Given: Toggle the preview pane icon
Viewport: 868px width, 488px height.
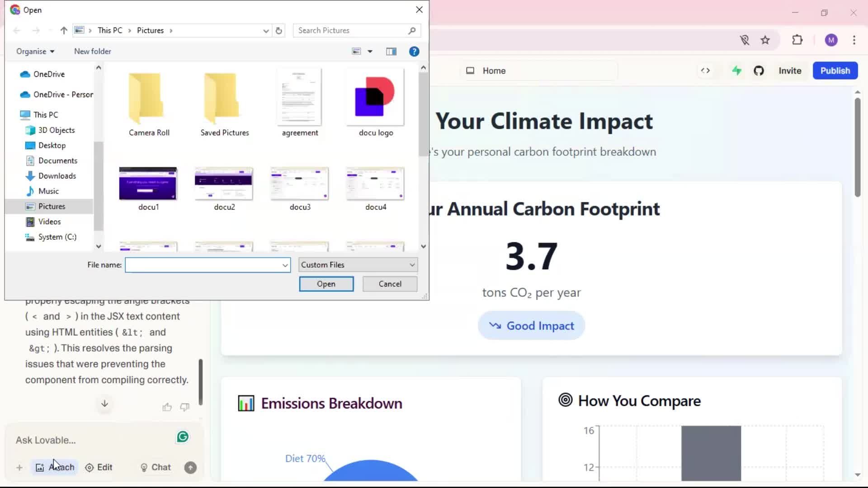Looking at the screenshot, I should tap(392, 52).
